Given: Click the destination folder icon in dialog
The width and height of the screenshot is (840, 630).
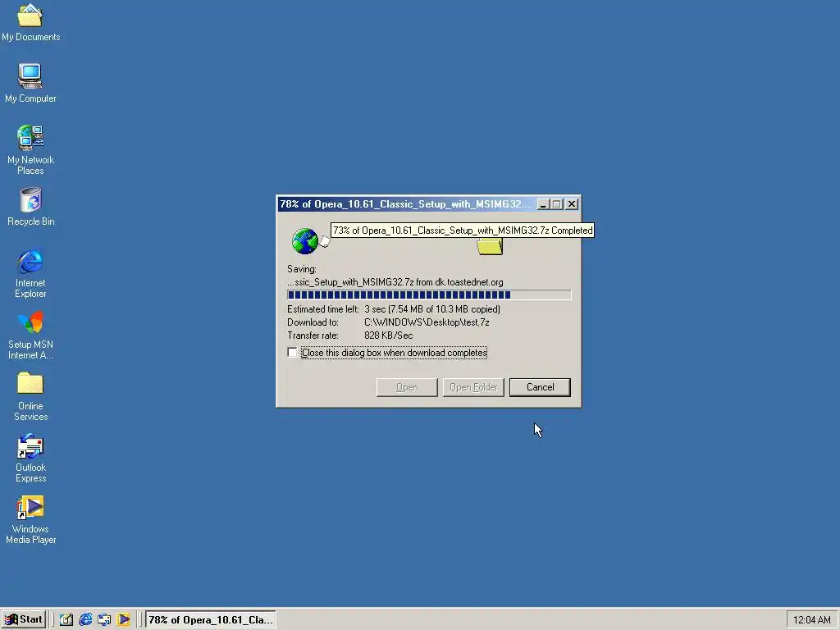Looking at the screenshot, I should pos(490,246).
